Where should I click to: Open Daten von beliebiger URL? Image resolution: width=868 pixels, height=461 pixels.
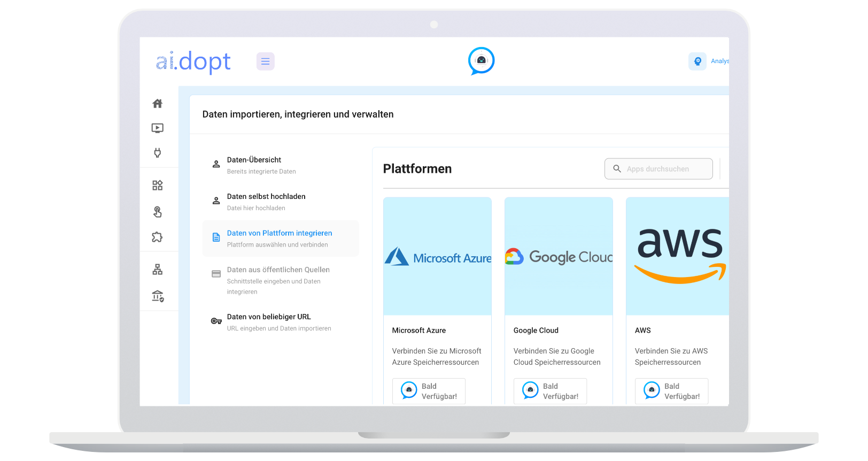click(x=281, y=322)
